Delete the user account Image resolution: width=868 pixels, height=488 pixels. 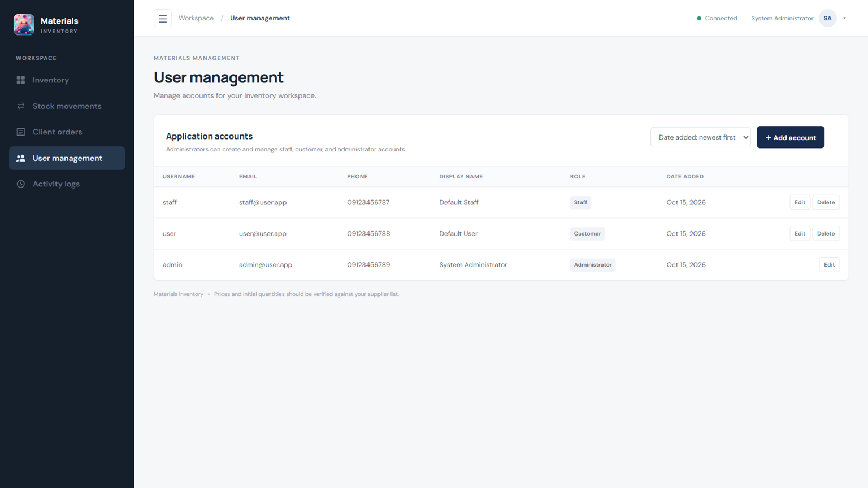click(x=826, y=233)
